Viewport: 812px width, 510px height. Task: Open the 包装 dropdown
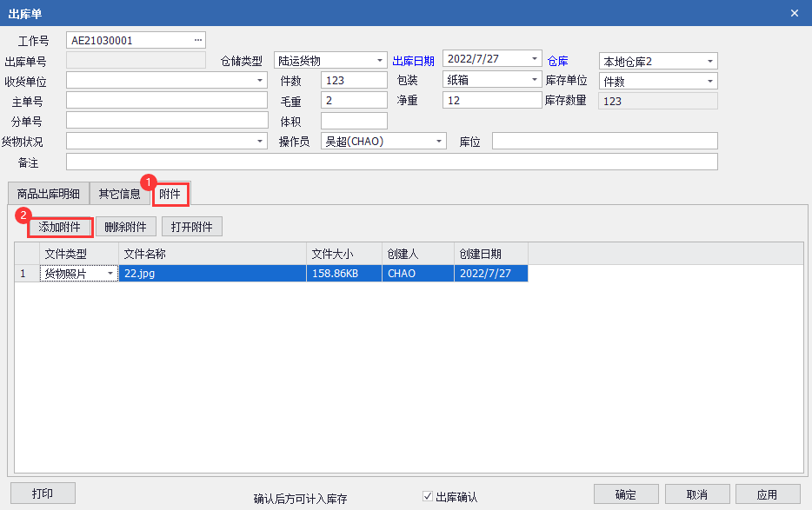click(x=535, y=80)
